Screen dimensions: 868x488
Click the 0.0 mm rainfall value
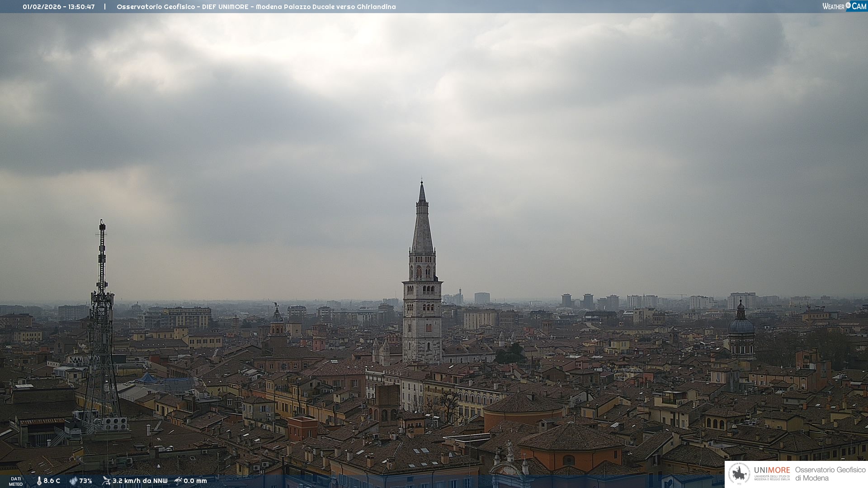(x=195, y=481)
